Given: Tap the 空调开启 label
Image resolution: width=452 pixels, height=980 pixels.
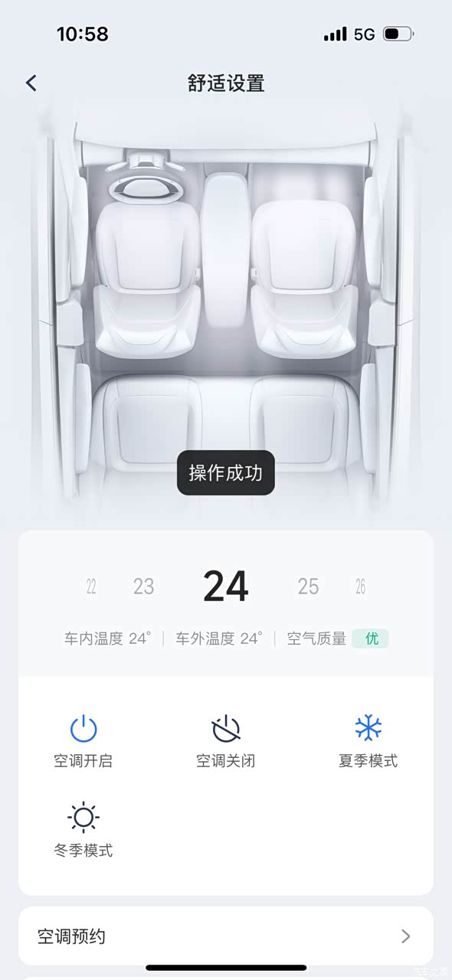Looking at the screenshot, I should (x=84, y=761).
